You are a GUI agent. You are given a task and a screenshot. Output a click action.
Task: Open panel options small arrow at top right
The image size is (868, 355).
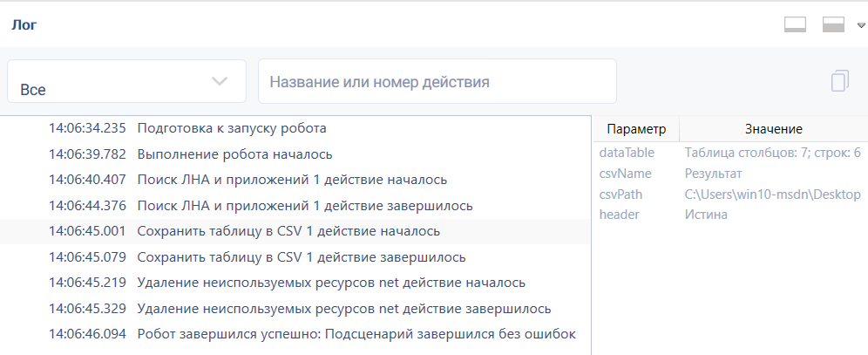(861, 25)
